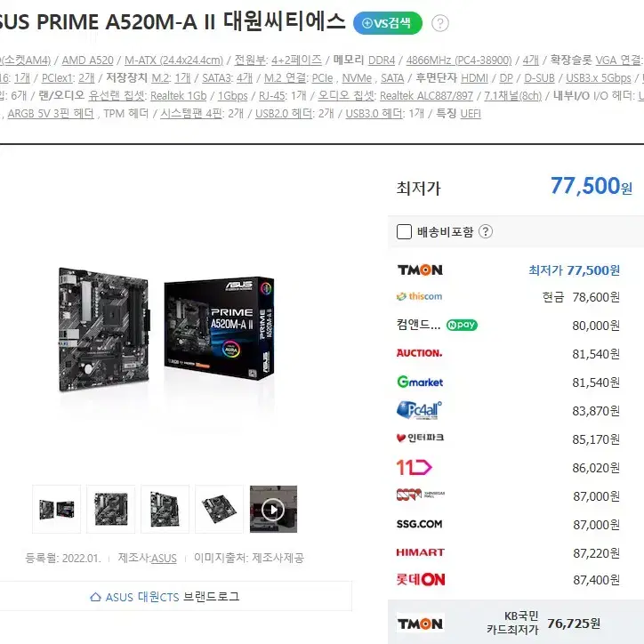Viewport: 644px width, 644px height.
Task: Click the Npay badge in the 컴앤드 row
Action: coord(462,325)
